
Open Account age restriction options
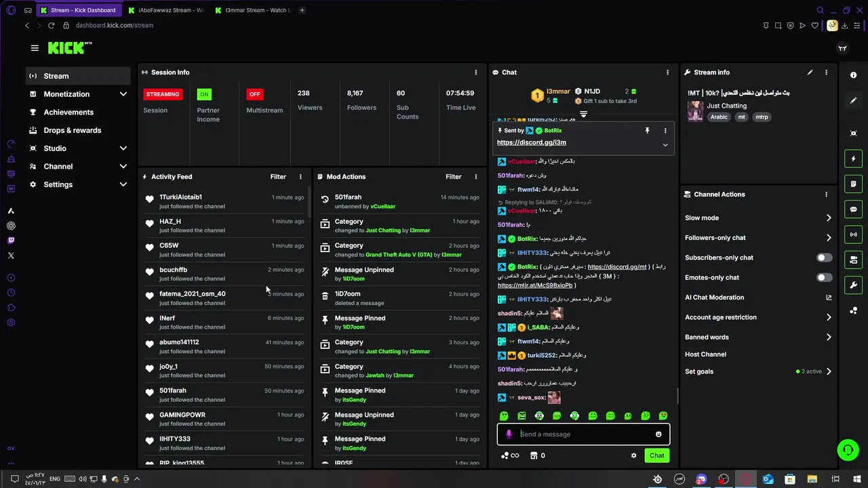click(x=758, y=317)
